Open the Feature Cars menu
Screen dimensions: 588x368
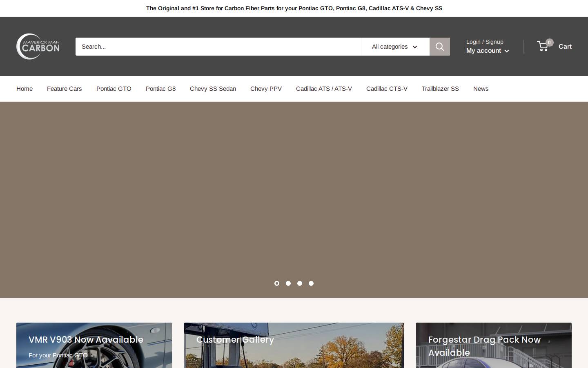(x=64, y=89)
